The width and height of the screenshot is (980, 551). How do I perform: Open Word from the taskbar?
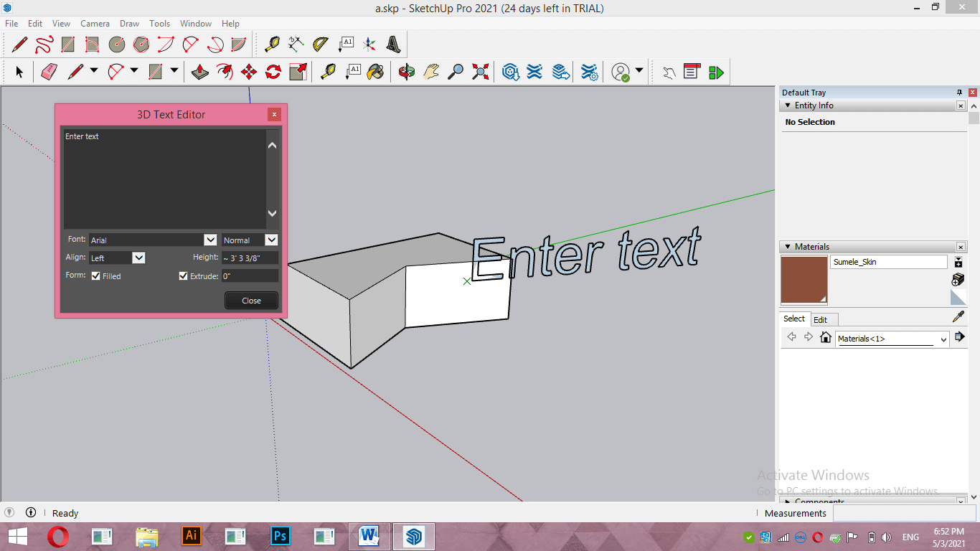[369, 536]
